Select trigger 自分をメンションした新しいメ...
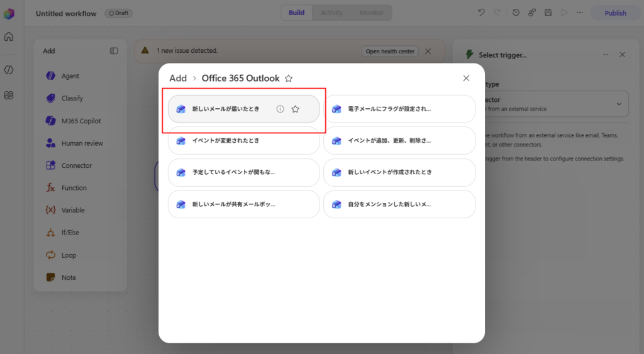 (x=399, y=204)
